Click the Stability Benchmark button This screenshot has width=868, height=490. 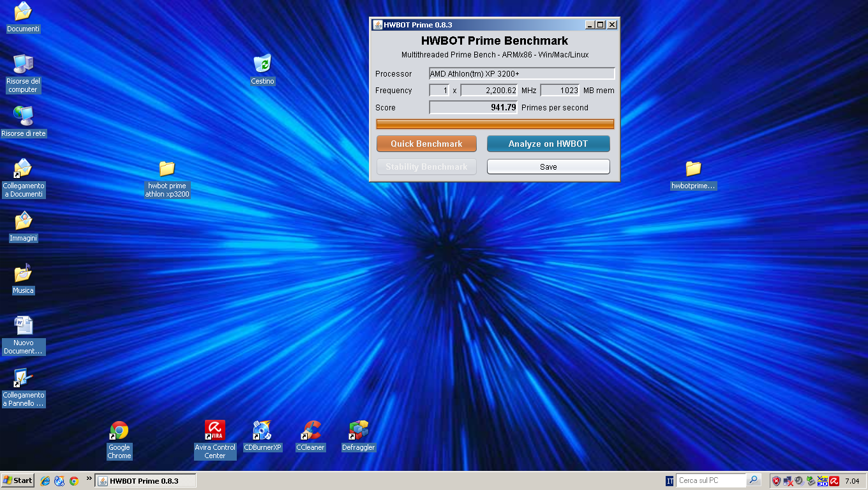pos(426,167)
